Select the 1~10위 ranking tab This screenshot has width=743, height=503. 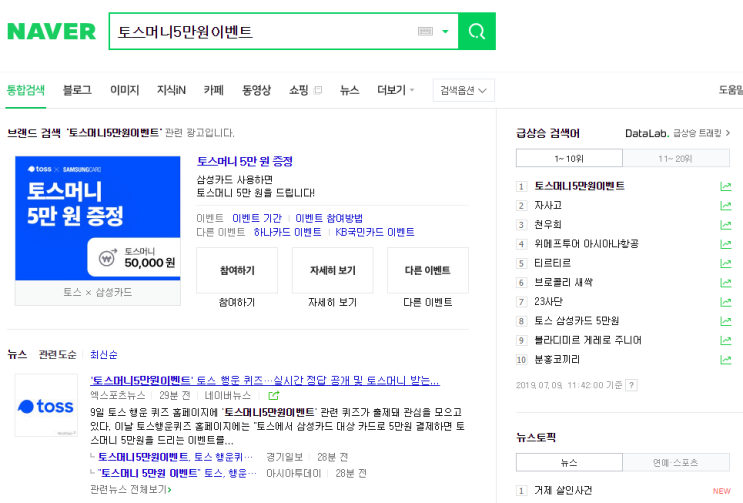point(569,158)
